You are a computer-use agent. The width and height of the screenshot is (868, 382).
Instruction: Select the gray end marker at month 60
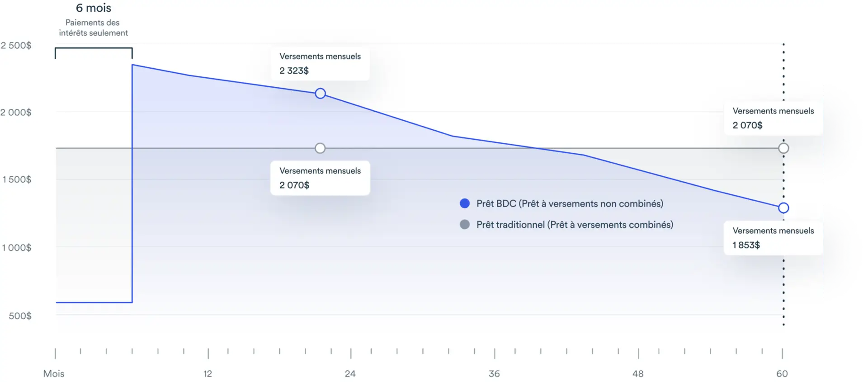[x=783, y=148]
